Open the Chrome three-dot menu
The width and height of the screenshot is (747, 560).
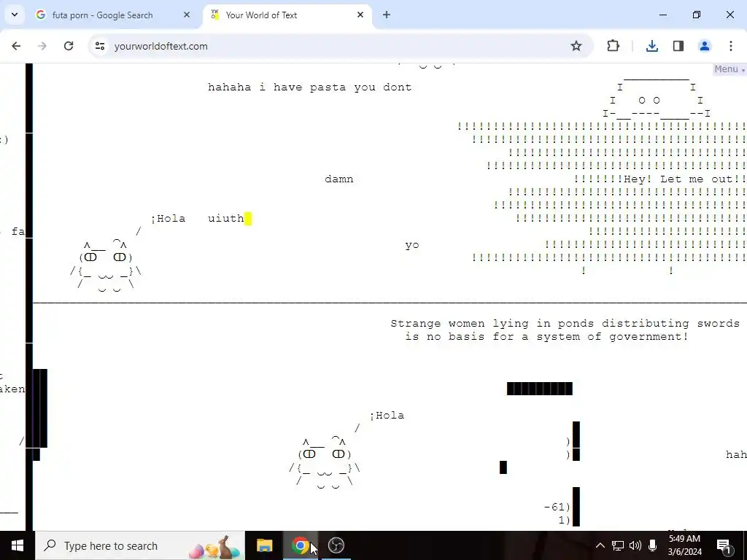(x=731, y=46)
